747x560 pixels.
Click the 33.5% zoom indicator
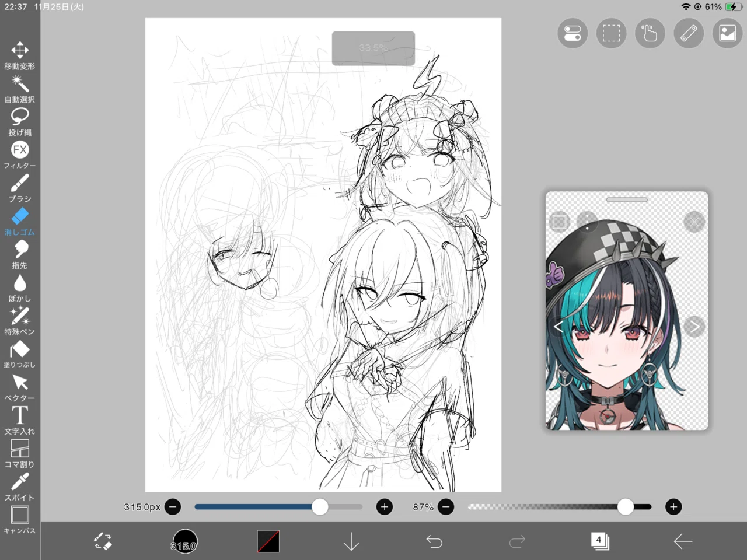tap(373, 48)
